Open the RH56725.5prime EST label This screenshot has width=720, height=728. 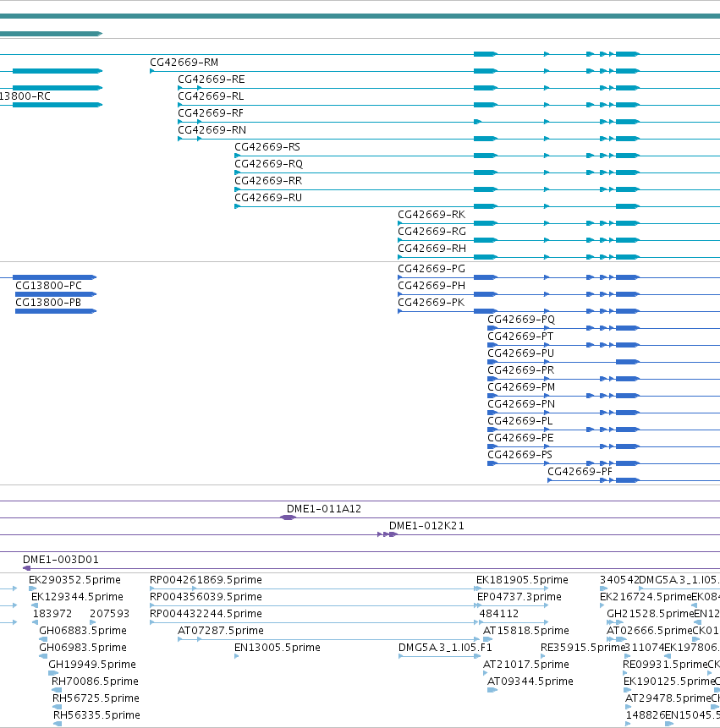coord(96,698)
